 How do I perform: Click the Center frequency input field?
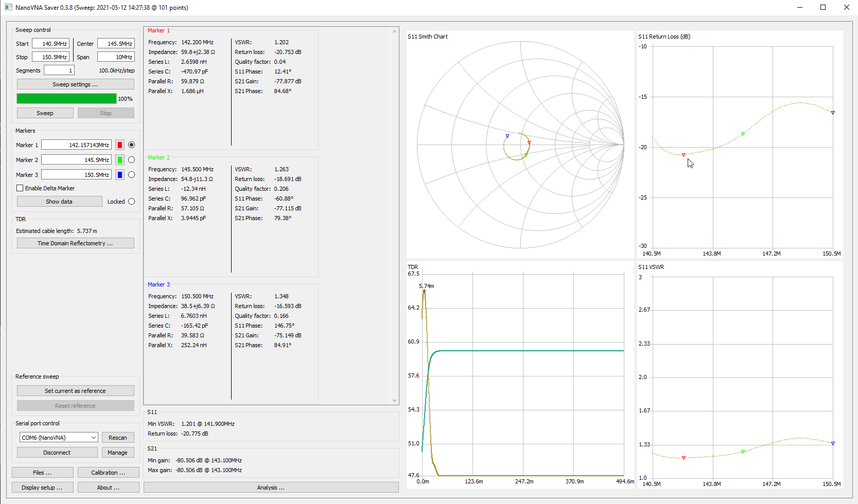pyautogui.click(x=116, y=44)
